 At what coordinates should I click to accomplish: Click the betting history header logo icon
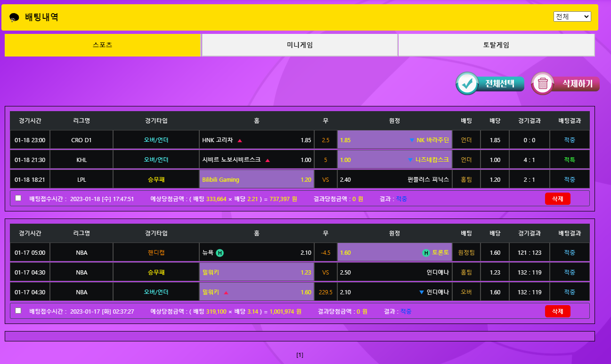14,17
